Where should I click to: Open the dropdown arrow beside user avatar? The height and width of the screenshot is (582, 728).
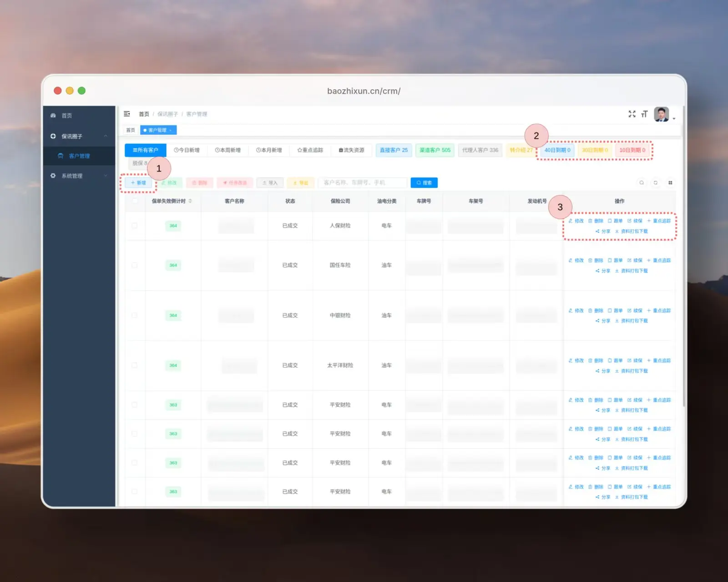coord(674,118)
